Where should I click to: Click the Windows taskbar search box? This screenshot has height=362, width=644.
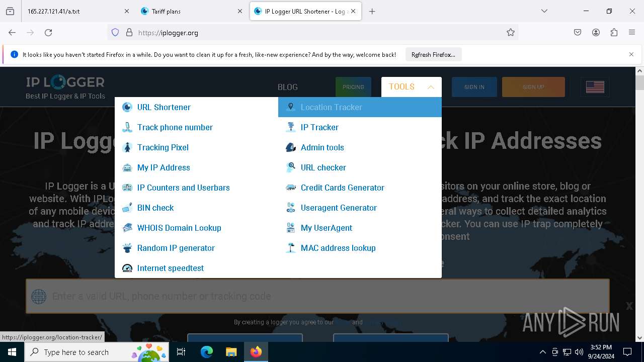[x=96, y=352]
